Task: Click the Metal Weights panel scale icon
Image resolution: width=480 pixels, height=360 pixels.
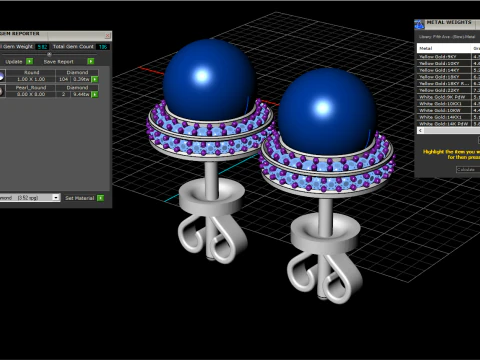Action: point(419,24)
